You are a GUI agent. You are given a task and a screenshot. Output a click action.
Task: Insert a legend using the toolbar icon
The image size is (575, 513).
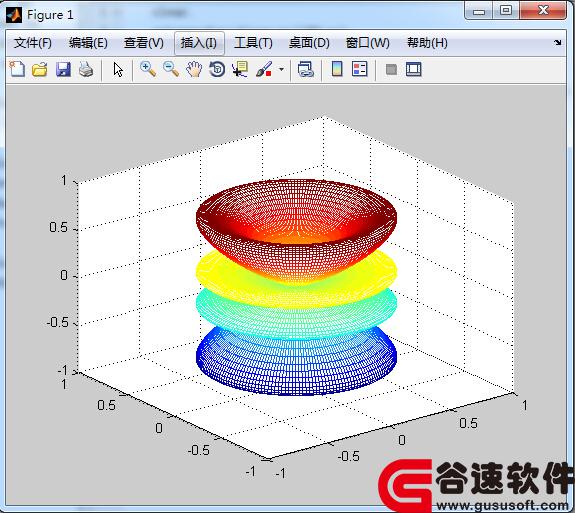coord(359,69)
